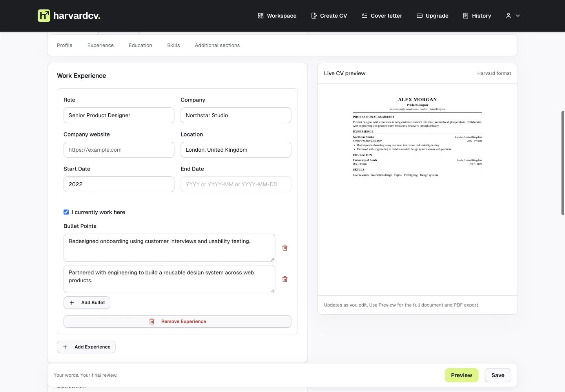Click the green Preview button
565x392 pixels.
tap(461, 375)
